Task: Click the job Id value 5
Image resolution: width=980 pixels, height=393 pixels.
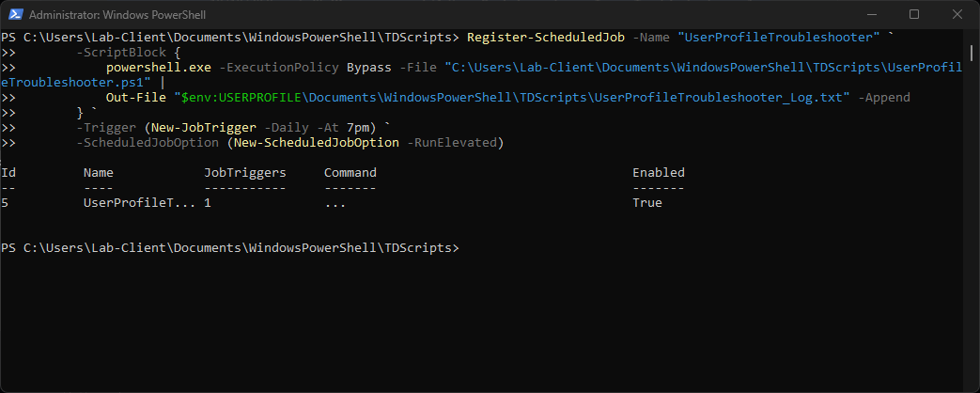Action: (x=5, y=203)
